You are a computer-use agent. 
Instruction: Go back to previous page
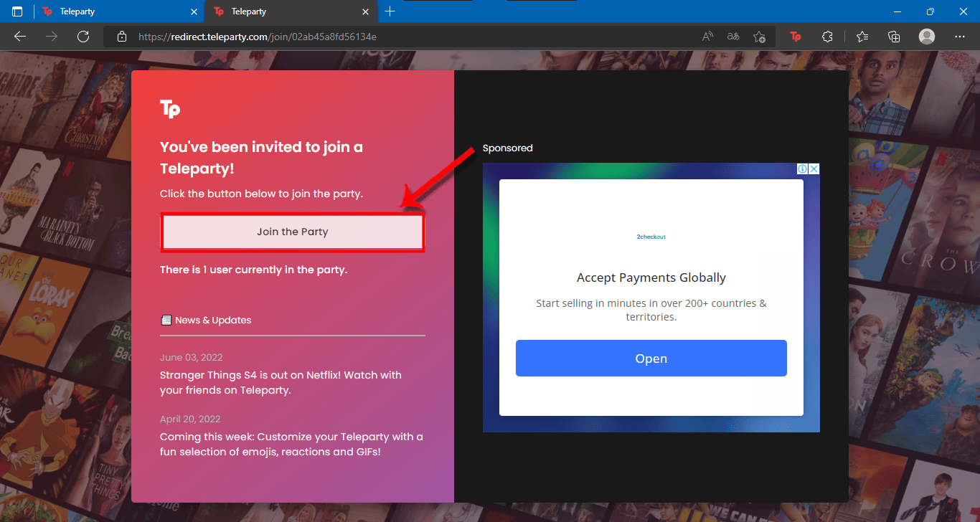20,37
